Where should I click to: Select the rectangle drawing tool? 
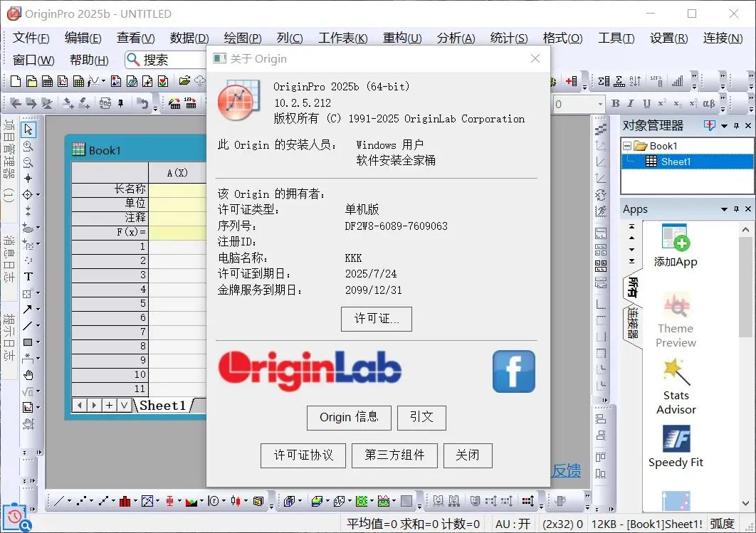(28, 342)
